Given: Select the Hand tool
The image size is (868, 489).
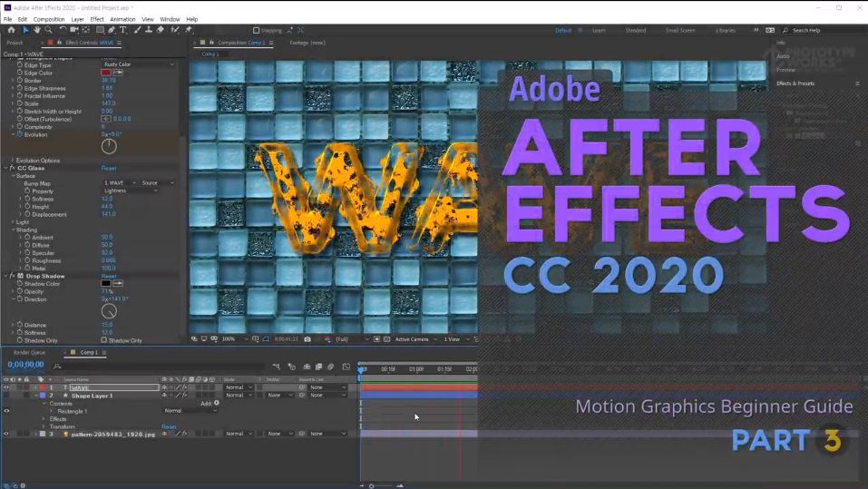Looking at the screenshot, I should (x=36, y=30).
